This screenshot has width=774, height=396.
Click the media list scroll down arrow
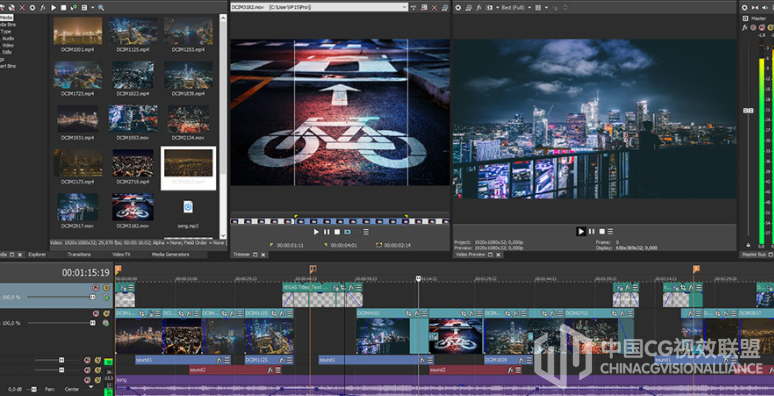[x=223, y=236]
